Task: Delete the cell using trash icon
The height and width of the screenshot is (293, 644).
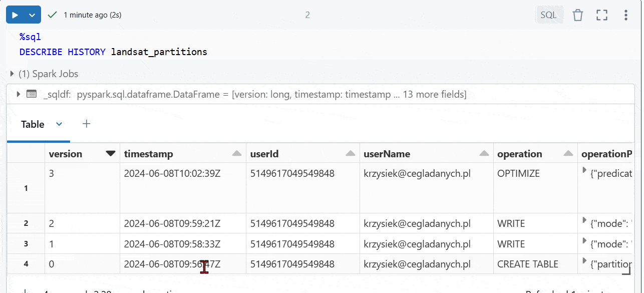Action: [578, 15]
